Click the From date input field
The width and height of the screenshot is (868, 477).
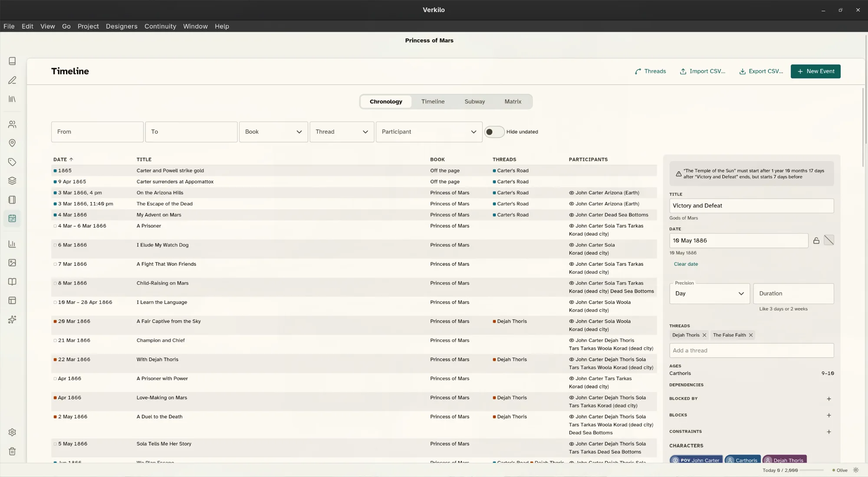click(97, 132)
